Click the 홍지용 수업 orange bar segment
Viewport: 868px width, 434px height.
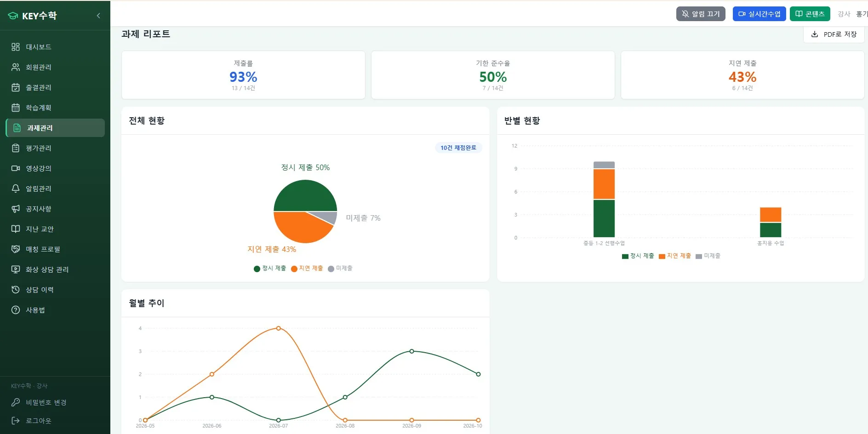pyautogui.click(x=771, y=215)
